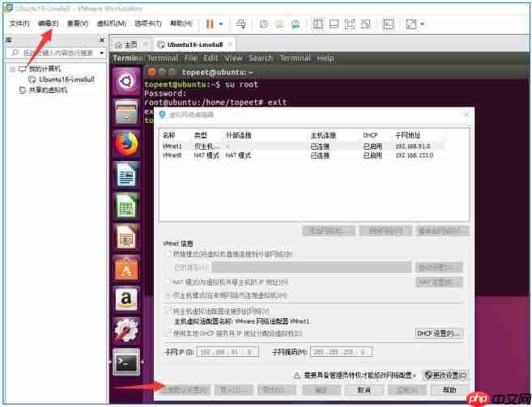Open dropdown arrow beside the pause icon
Screen dimensions: 532x407
pos(221,24)
